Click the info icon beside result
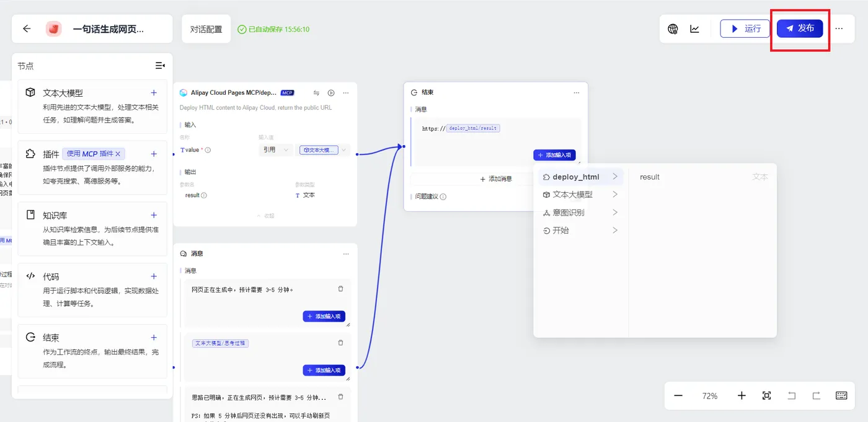The image size is (868, 422). tap(204, 195)
